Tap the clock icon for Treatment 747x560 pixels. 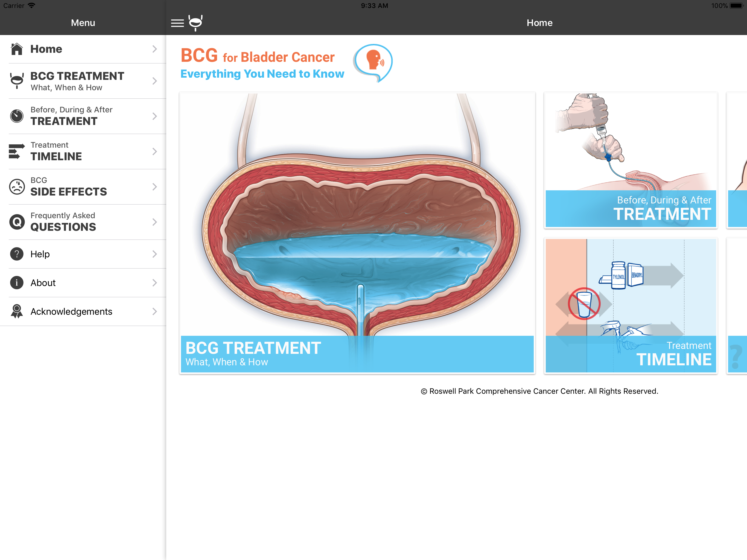point(17,116)
